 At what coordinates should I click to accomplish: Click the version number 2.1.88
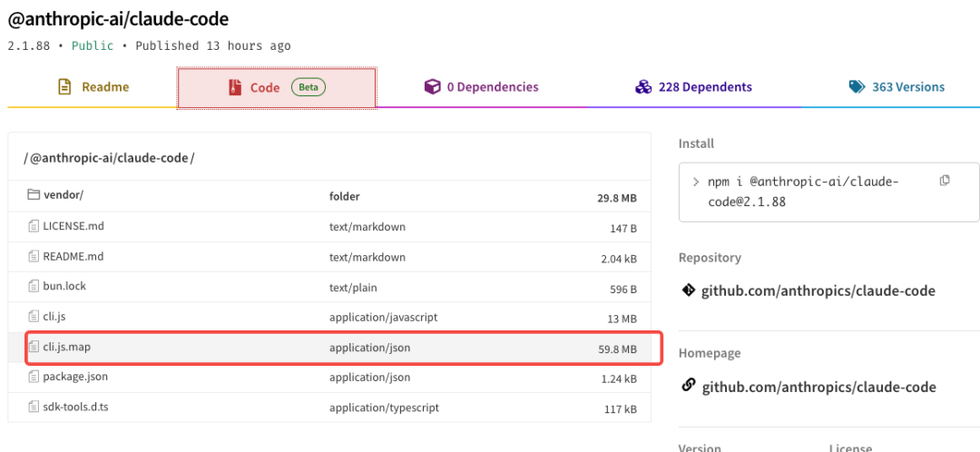(28, 45)
